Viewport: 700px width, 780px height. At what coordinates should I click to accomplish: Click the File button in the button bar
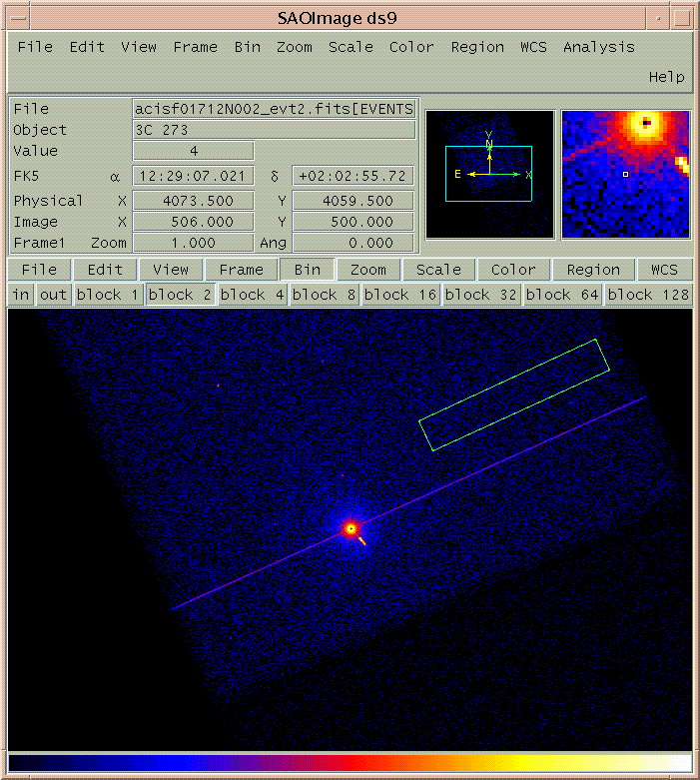click(x=39, y=270)
